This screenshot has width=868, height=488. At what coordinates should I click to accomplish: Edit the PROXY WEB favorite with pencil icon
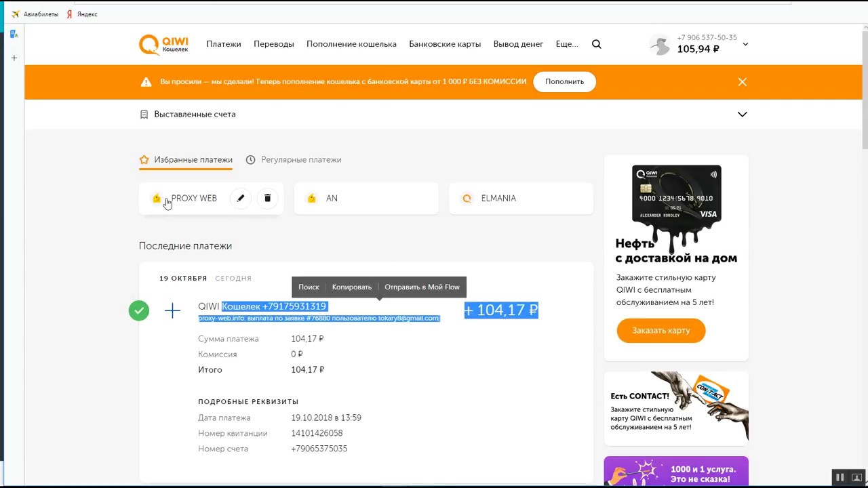(x=241, y=198)
